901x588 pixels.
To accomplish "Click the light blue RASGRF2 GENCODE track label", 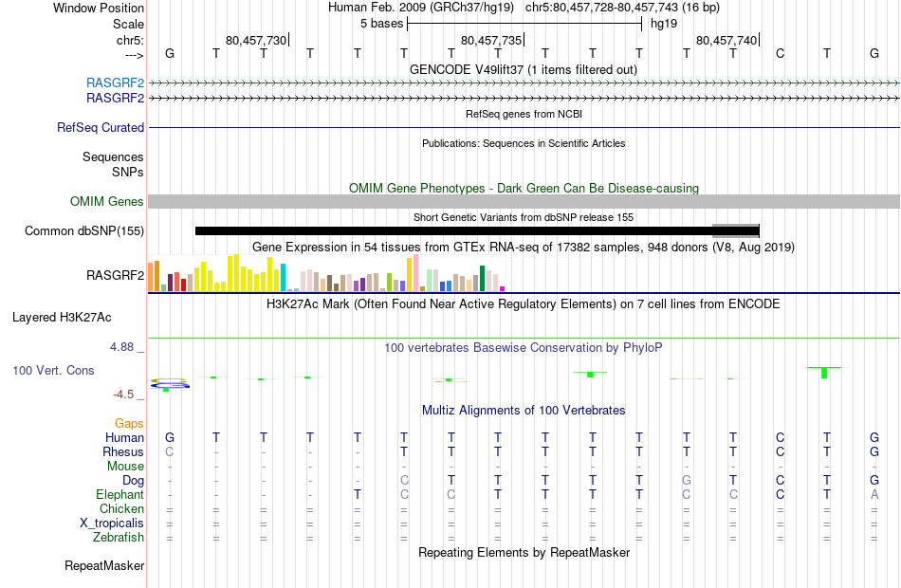I will (x=115, y=83).
